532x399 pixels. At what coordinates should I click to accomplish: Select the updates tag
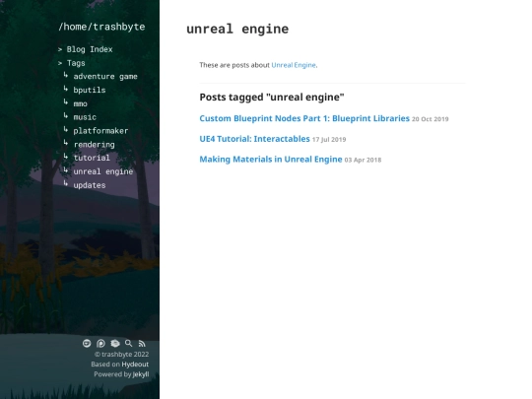90,185
